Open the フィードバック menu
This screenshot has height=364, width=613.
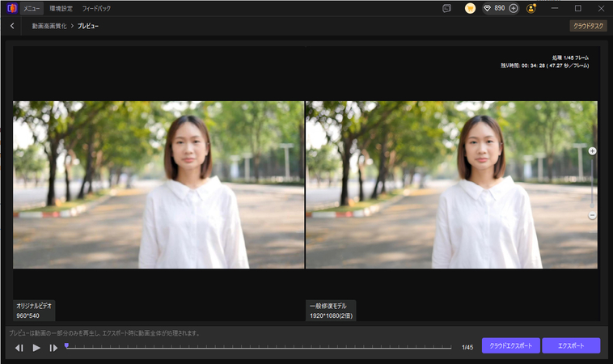pyautogui.click(x=97, y=8)
